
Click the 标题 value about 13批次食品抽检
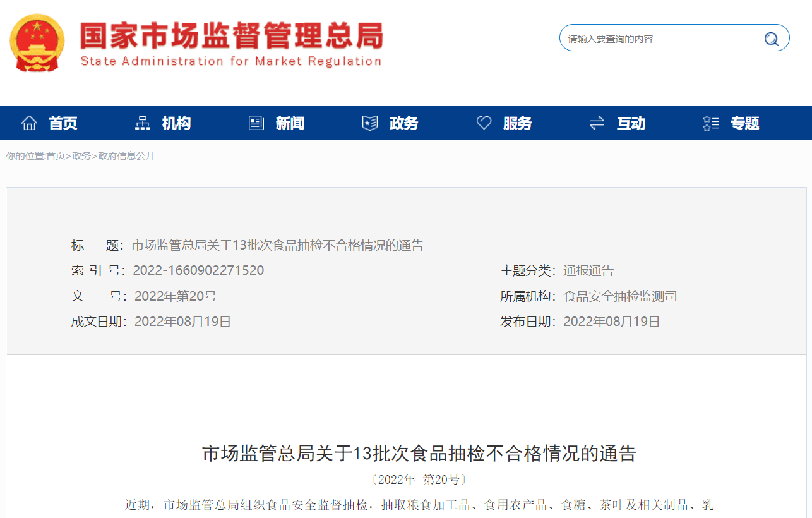pyautogui.click(x=277, y=246)
